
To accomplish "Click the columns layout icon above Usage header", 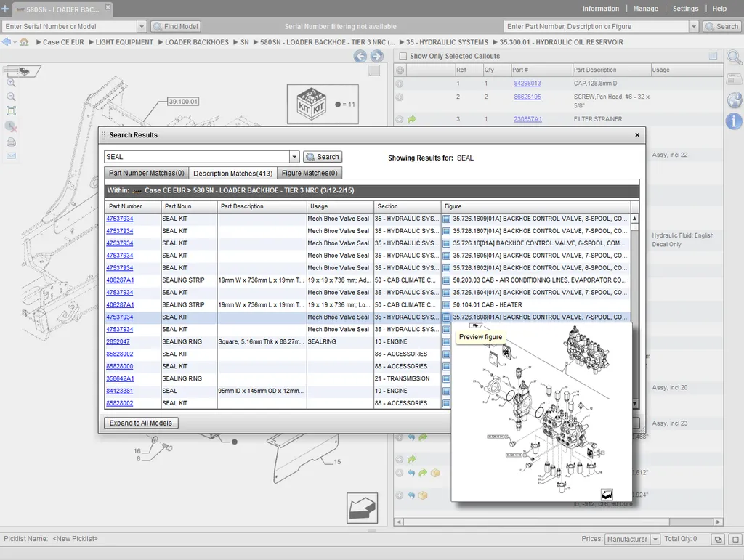I will coord(713,56).
